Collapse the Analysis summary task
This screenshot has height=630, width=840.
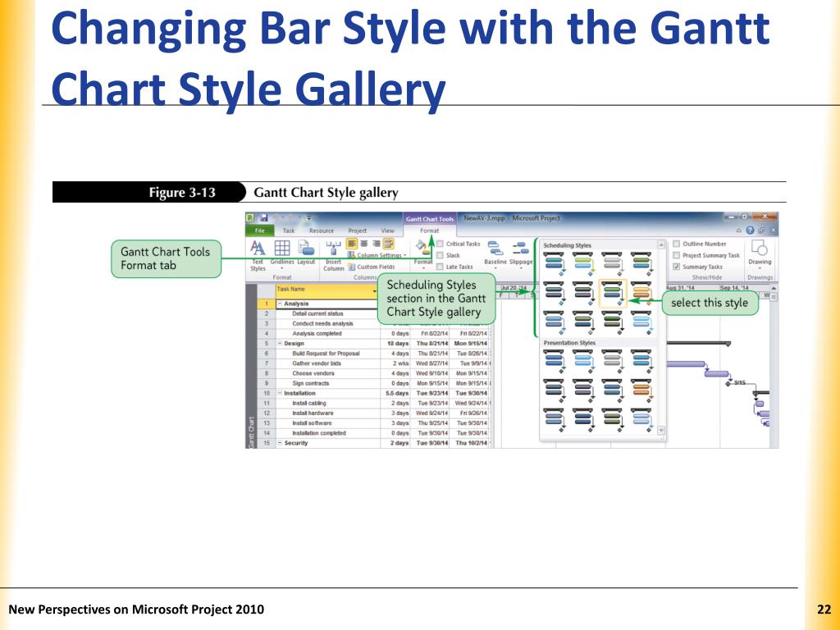click(x=280, y=304)
